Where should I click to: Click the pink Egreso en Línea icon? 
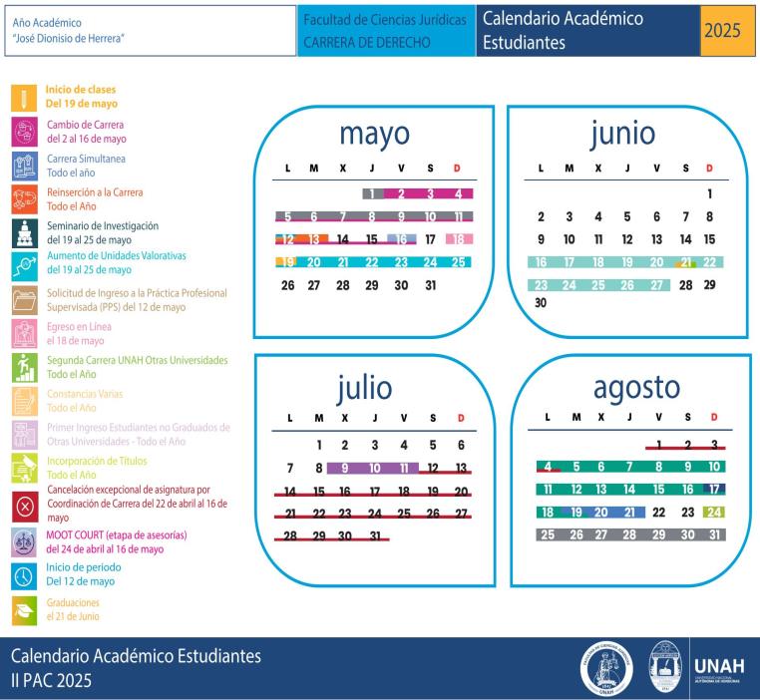24,333
